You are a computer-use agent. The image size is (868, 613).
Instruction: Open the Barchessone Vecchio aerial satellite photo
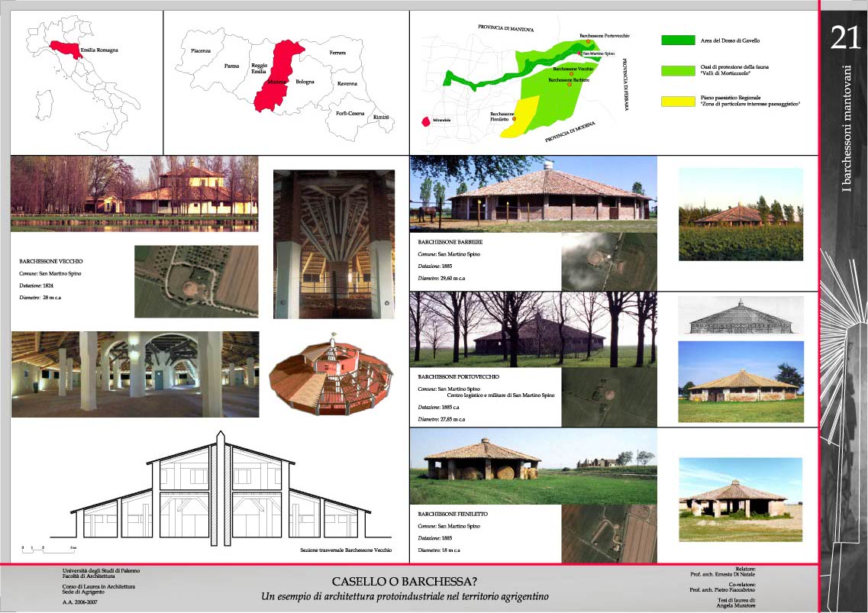[x=196, y=281]
